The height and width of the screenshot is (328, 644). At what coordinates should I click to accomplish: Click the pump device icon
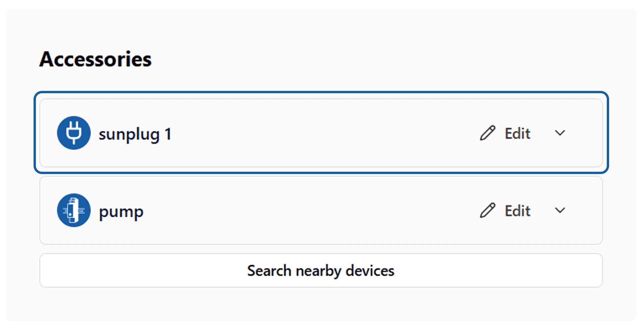(74, 210)
